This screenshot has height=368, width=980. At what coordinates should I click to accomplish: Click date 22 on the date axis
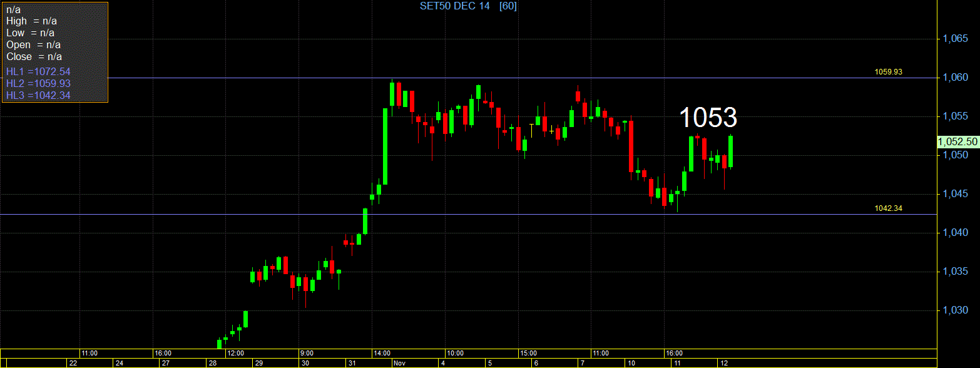[x=73, y=363]
